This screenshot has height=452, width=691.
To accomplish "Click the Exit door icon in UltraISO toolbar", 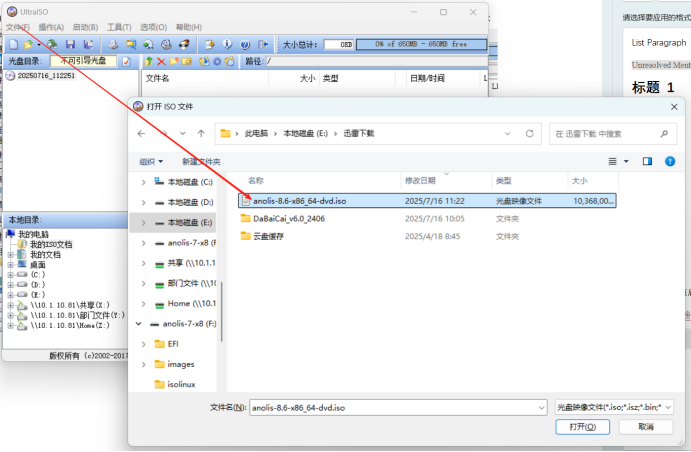I will pos(263,44).
